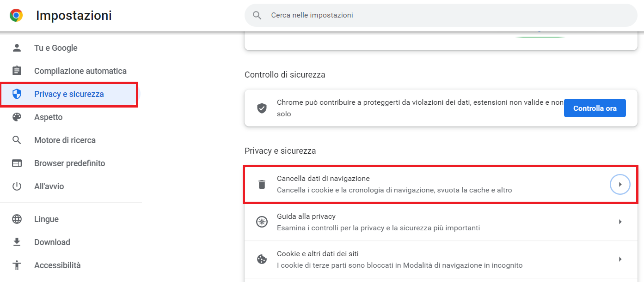The height and width of the screenshot is (282, 644).
Task: Select the trash icon for Cancella dati di navigazione
Action: (x=262, y=184)
